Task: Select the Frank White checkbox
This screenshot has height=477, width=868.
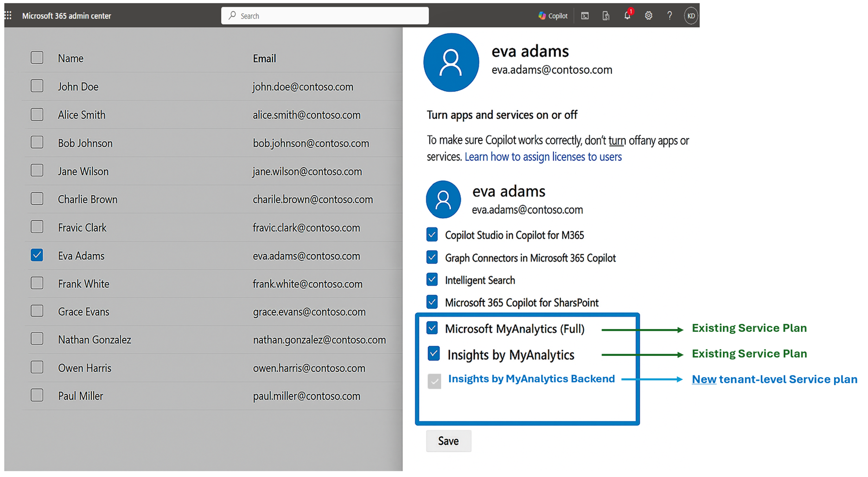Action: click(x=37, y=283)
